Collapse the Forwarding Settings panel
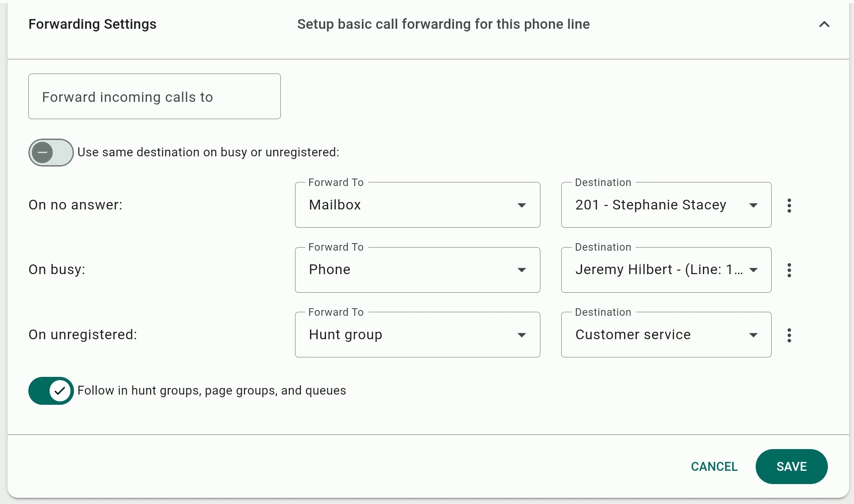The width and height of the screenshot is (854, 504). (824, 24)
